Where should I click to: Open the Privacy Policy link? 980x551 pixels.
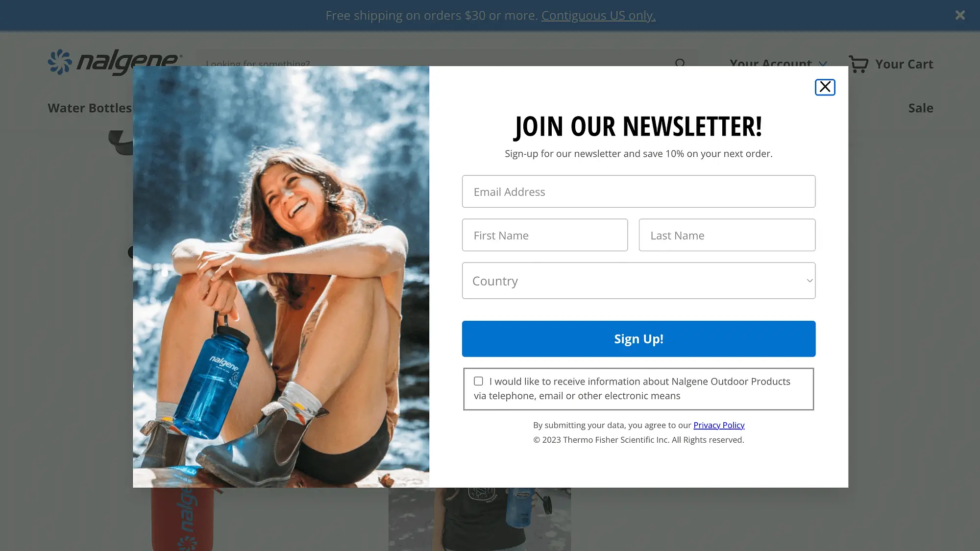pos(719,425)
